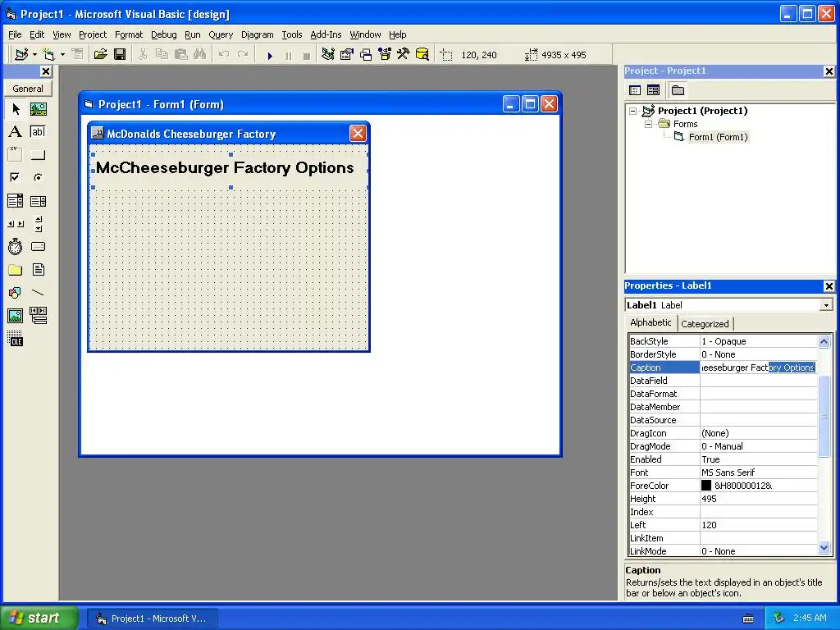This screenshot has width=840, height=630.
Task: Click the Find binoculars icon
Action: click(200, 54)
